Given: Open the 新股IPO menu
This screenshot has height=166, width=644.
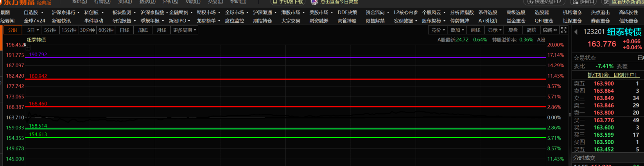Looking at the screenshot, I should pyautogui.click(x=179, y=21).
